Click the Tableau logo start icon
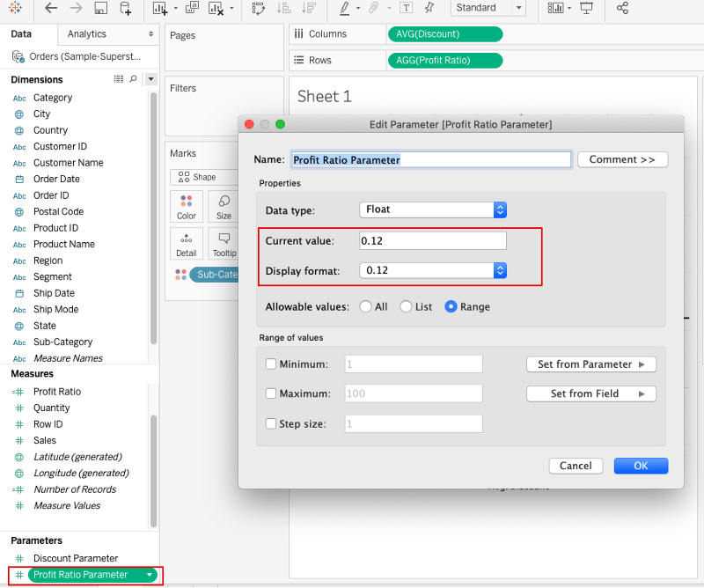Screen dimensions: 704x588 [16, 8]
